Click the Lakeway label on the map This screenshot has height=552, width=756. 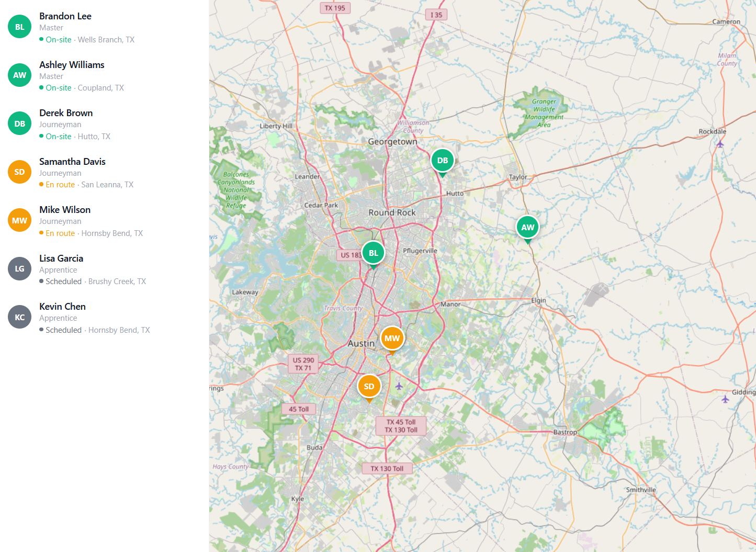tap(245, 292)
